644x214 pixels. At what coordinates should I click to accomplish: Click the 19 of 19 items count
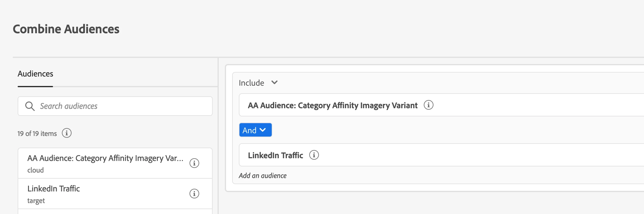click(x=37, y=134)
